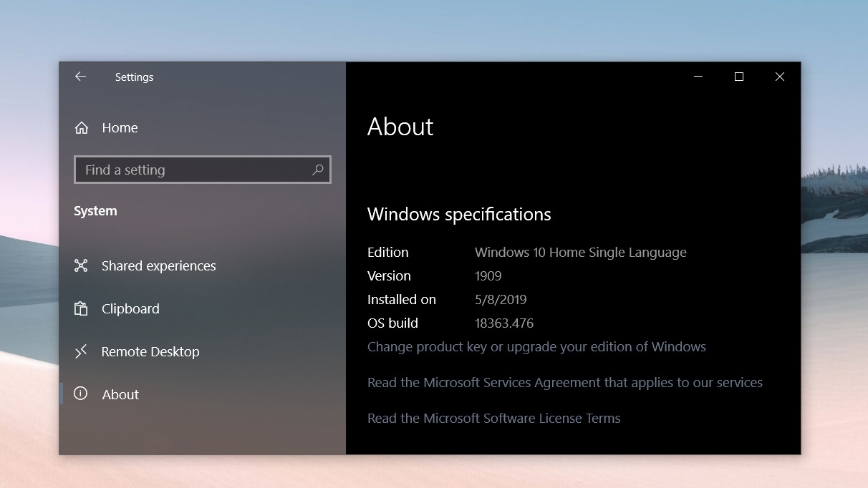Click the About page title
The height and width of the screenshot is (488, 868).
[400, 127]
